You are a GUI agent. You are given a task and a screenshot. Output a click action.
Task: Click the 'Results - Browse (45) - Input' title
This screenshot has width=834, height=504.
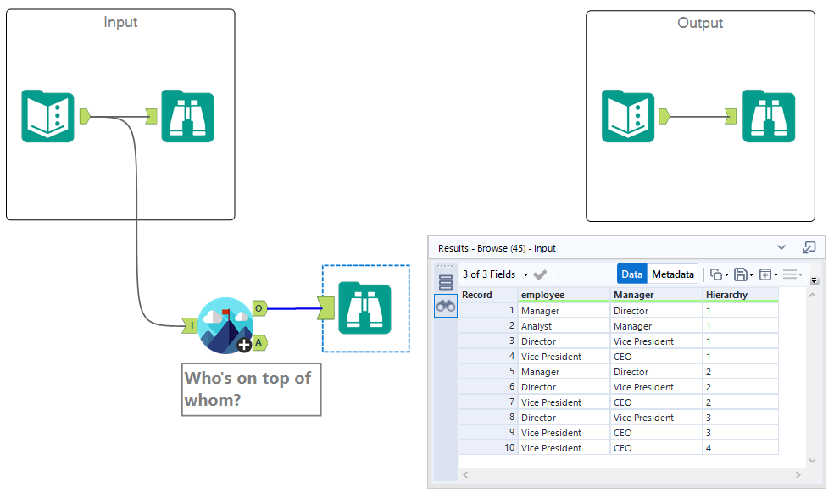coord(497,248)
